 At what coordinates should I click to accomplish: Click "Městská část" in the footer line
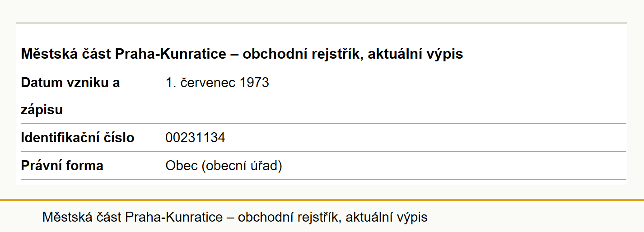tap(82, 217)
